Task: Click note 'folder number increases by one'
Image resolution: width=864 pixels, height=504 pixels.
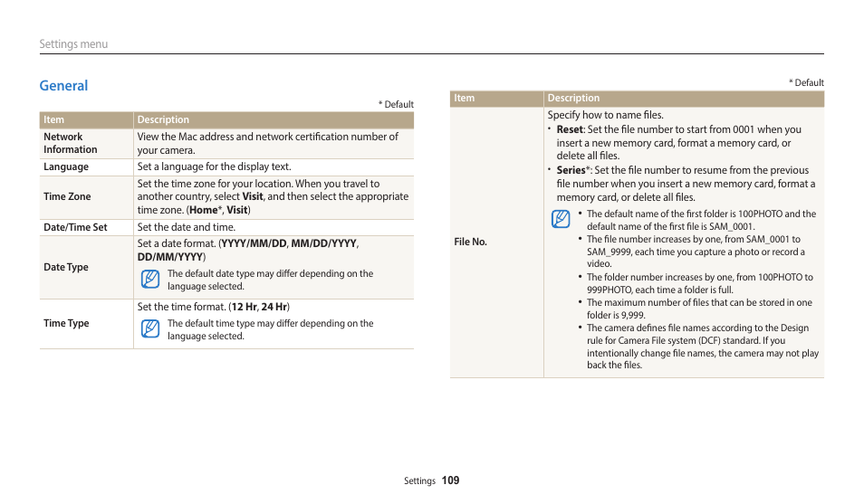Action: pyautogui.click(x=700, y=283)
